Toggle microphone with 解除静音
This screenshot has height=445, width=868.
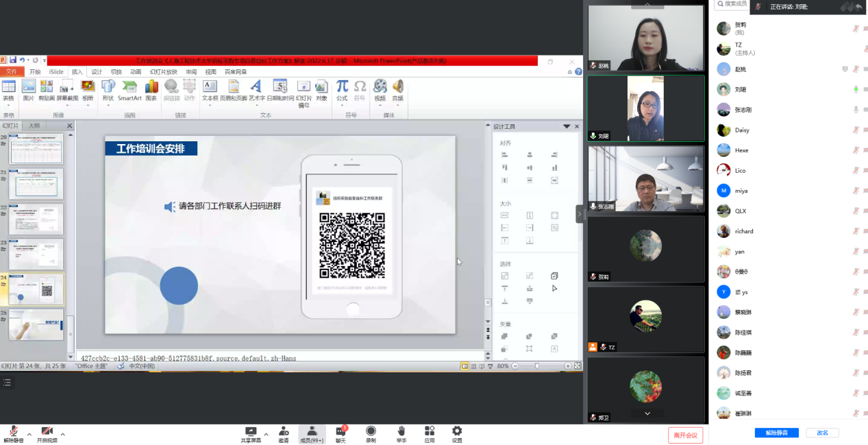pos(13,435)
